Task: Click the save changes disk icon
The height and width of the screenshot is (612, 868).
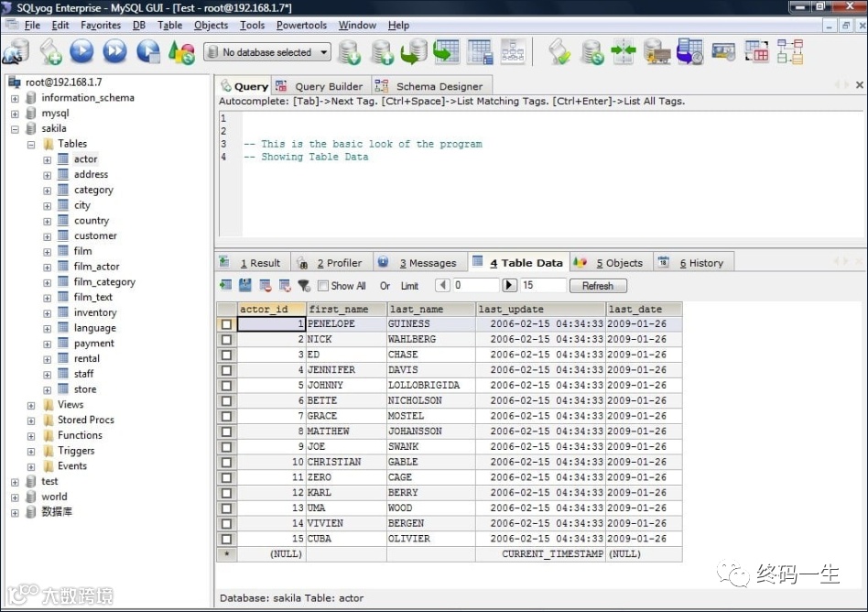Action: (x=245, y=285)
